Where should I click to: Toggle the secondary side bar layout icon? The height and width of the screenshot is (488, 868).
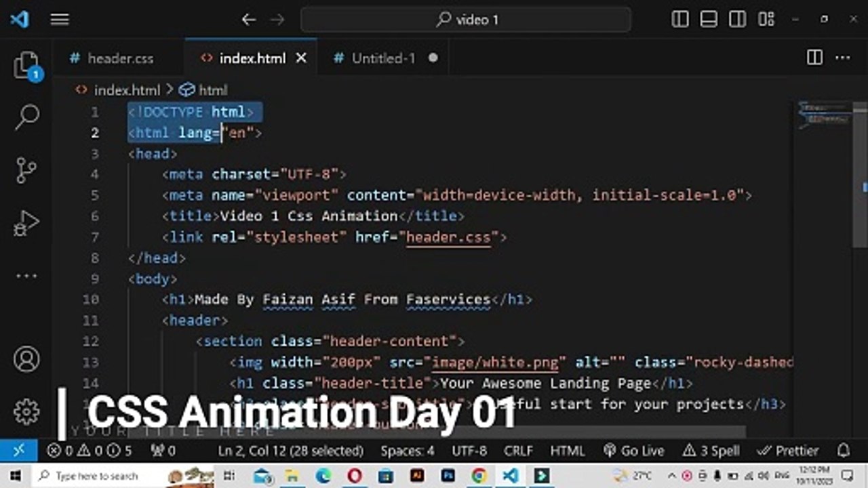click(x=737, y=20)
